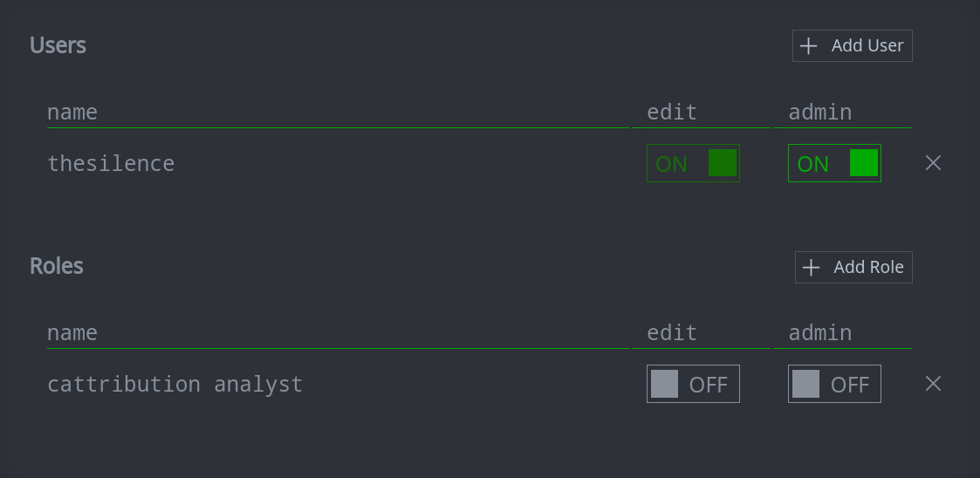Click the Users section heading
The image size is (980, 478).
(x=58, y=45)
